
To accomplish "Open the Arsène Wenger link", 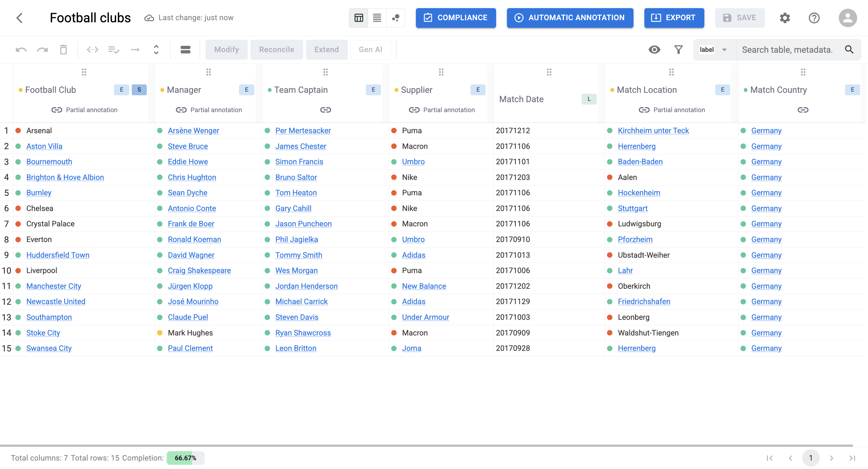I will (193, 131).
